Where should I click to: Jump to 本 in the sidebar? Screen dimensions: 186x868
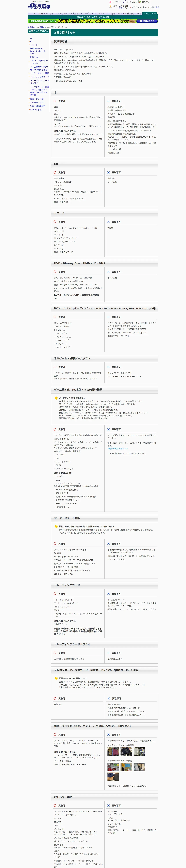pos(31,38)
